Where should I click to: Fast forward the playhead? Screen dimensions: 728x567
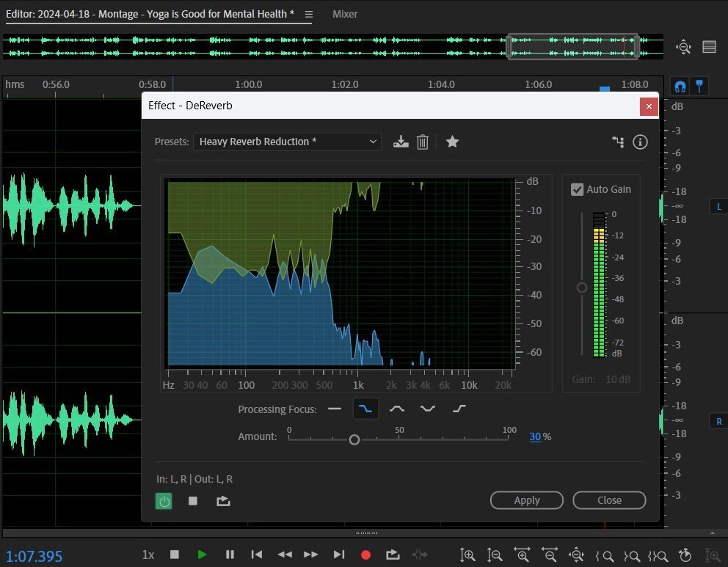pos(311,555)
